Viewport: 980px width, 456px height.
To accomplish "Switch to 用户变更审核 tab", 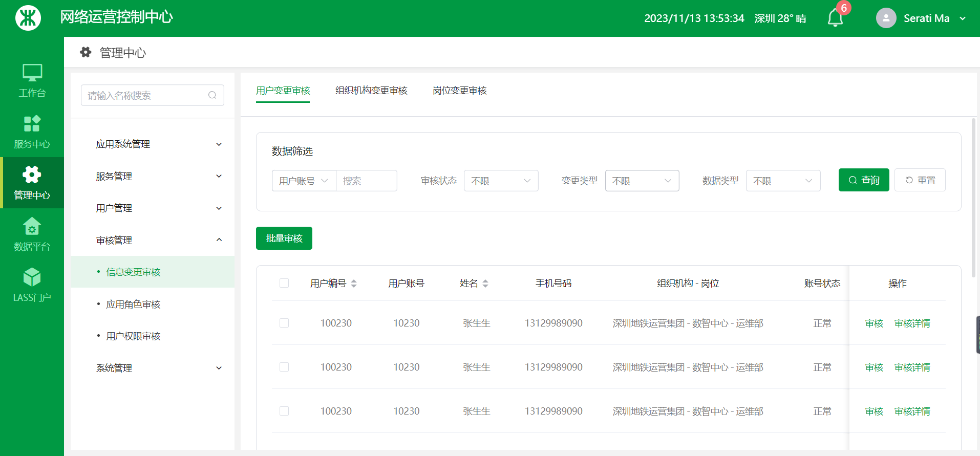I will pyautogui.click(x=283, y=91).
